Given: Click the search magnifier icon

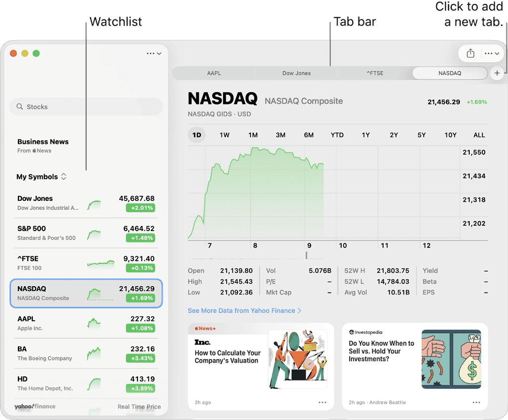Looking at the screenshot, I should pyautogui.click(x=20, y=107).
